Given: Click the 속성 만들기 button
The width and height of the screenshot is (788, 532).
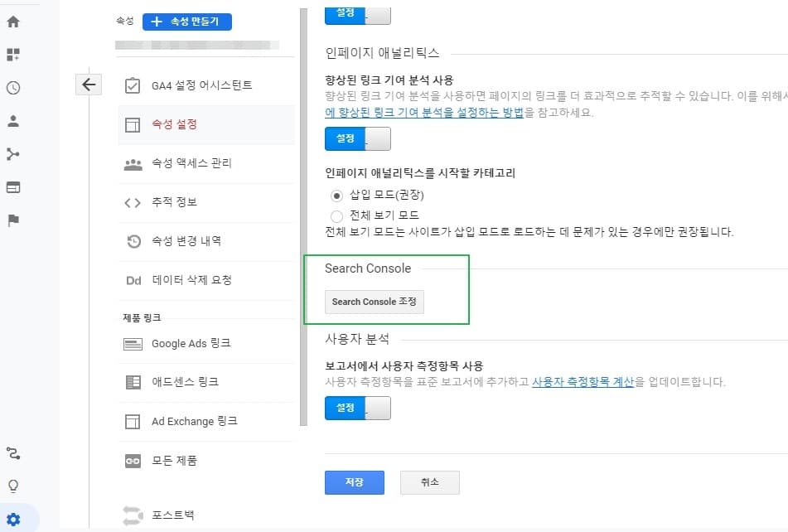Looking at the screenshot, I should pos(187,22).
